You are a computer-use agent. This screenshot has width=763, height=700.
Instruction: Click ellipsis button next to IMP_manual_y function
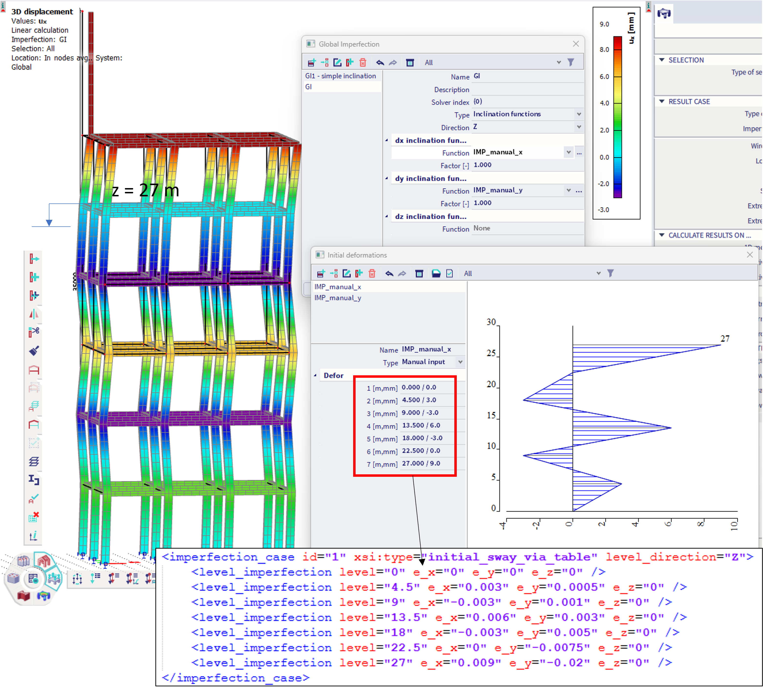(578, 190)
